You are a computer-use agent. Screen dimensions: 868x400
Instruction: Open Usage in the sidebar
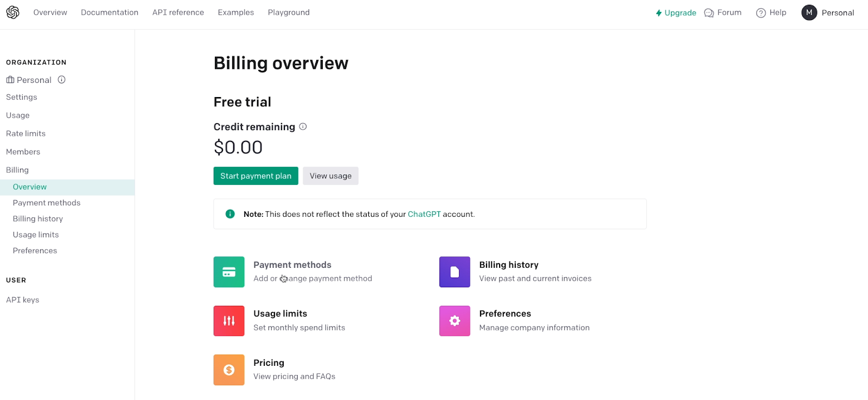click(x=18, y=115)
